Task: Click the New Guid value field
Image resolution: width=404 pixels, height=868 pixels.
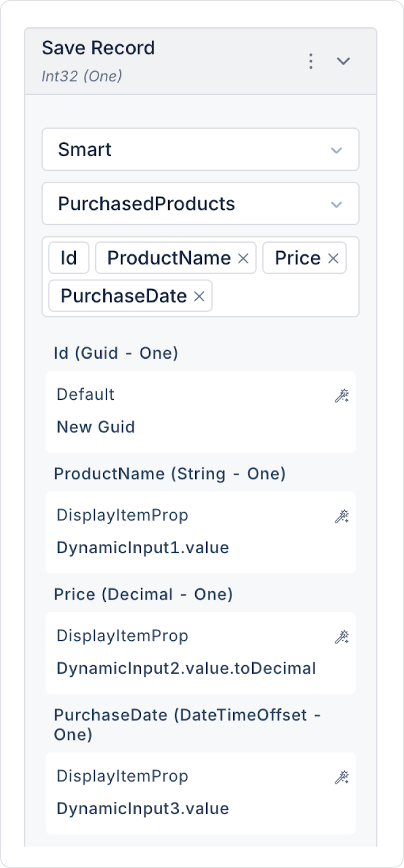Action: click(96, 427)
